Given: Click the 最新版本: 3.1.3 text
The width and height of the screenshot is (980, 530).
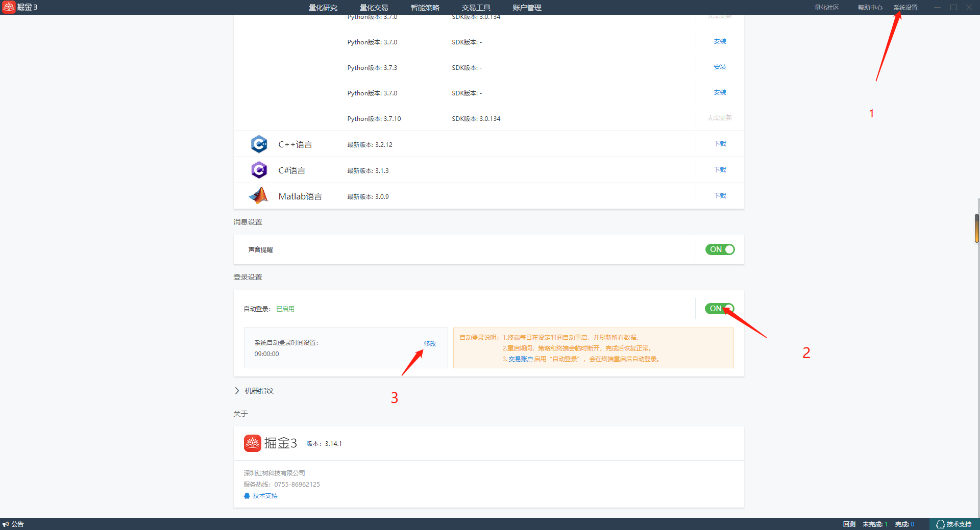Looking at the screenshot, I should click(x=368, y=171).
